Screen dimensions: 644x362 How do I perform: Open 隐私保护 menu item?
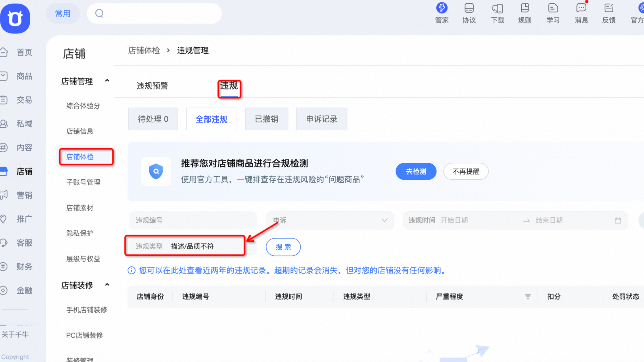(80, 233)
